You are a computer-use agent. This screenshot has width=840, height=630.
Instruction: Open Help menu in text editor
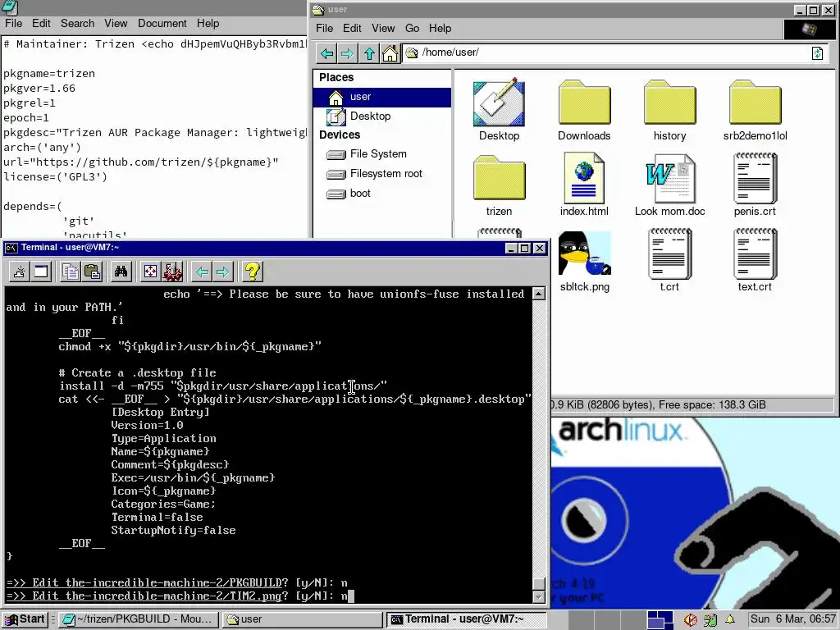click(x=208, y=24)
